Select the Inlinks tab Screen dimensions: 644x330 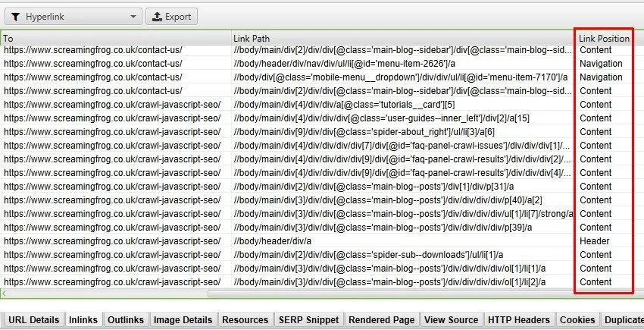(83, 320)
